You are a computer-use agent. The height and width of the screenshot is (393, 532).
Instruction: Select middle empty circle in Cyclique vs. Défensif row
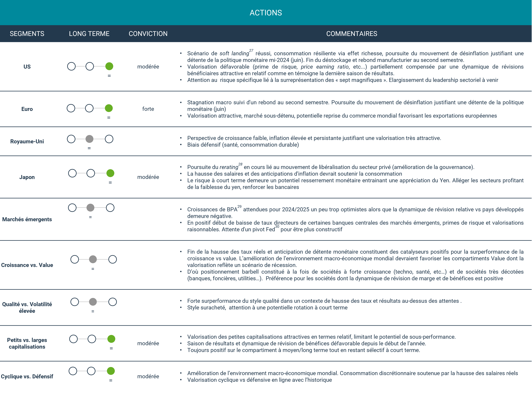click(x=91, y=371)
